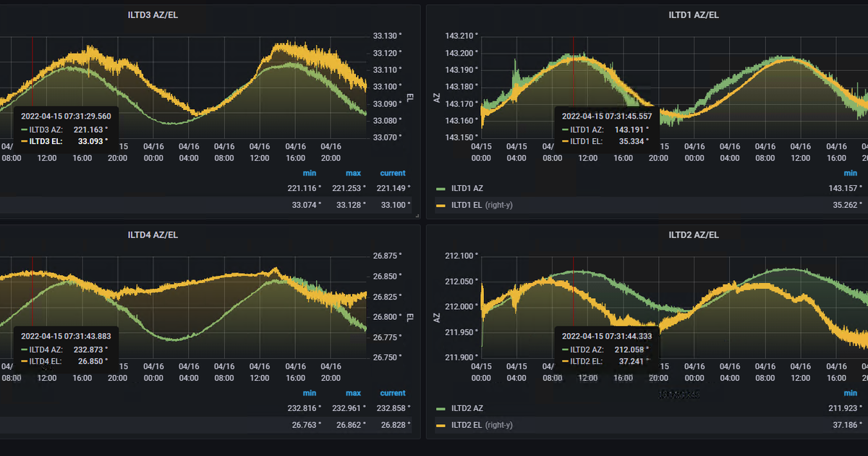Toggle the ILTD1 EL (right-y) legend series
The height and width of the screenshot is (456, 868).
pyautogui.click(x=481, y=205)
